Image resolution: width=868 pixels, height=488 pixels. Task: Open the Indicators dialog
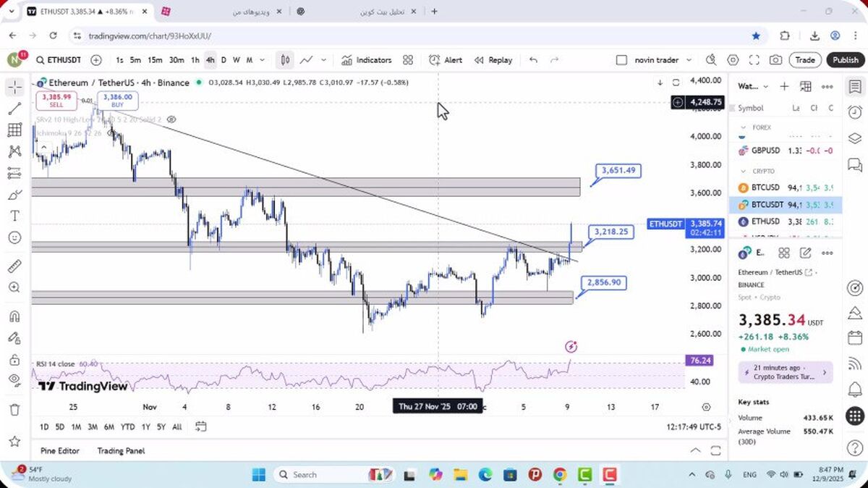(366, 60)
